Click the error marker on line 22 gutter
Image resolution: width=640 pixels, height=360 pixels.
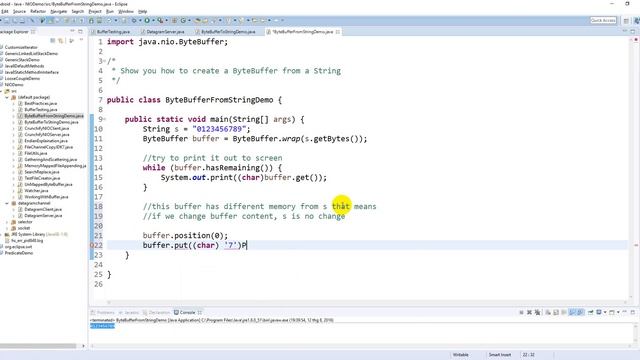point(91,245)
